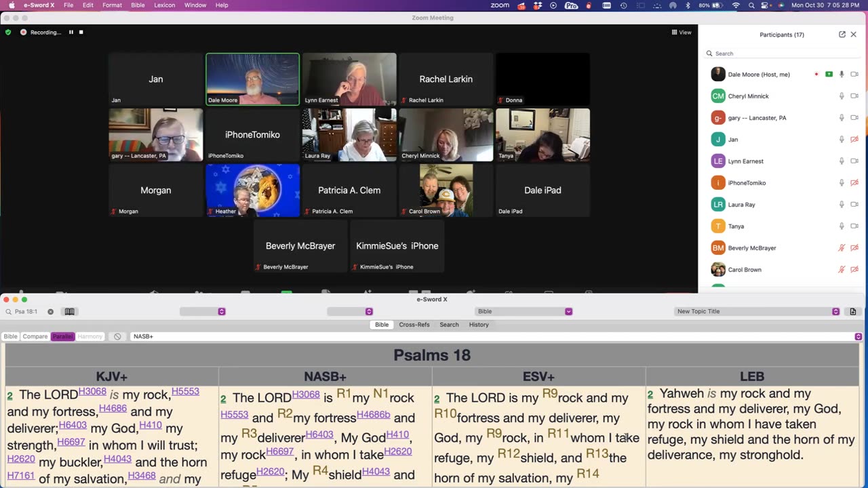Open the Zoom View layout options
The image size is (868, 488).
(x=682, y=32)
